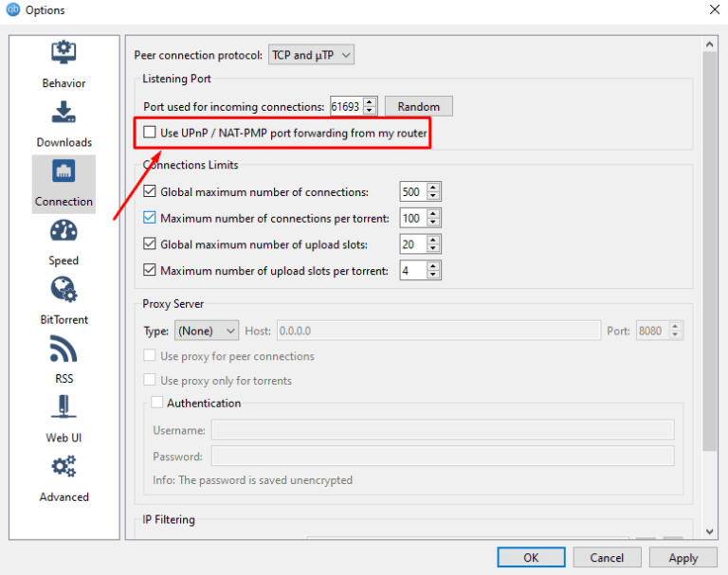Click the Connection label in sidebar

pyautogui.click(x=64, y=202)
